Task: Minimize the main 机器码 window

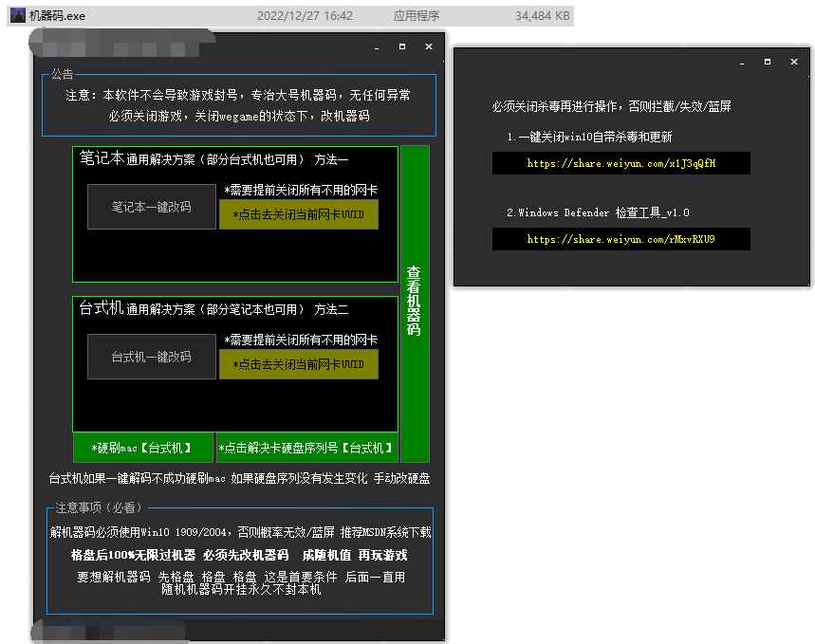Action: tap(376, 46)
